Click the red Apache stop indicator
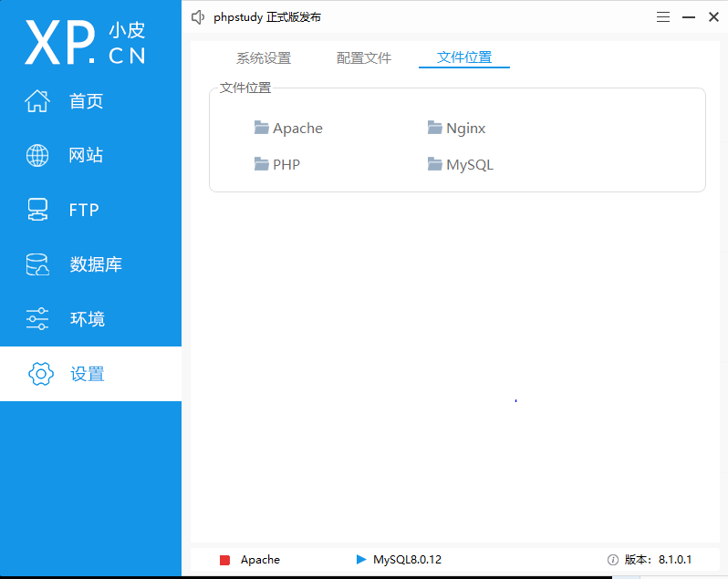 tap(224, 560)
